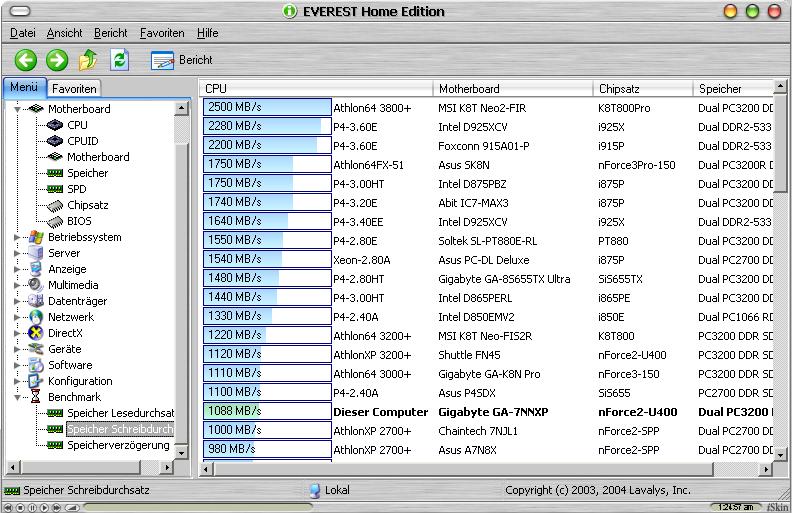The width and height of the screenshot is (792, 513).
Task: Go up one level with folder arrow icon
Action: click(x=88, y=60)
